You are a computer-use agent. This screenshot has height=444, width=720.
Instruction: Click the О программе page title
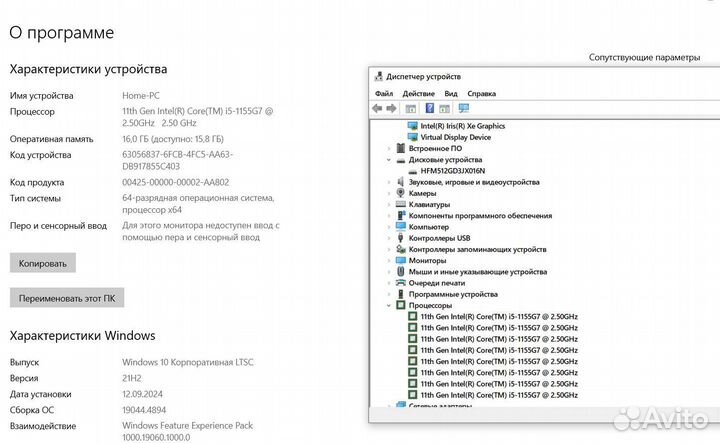coord(62,33)
